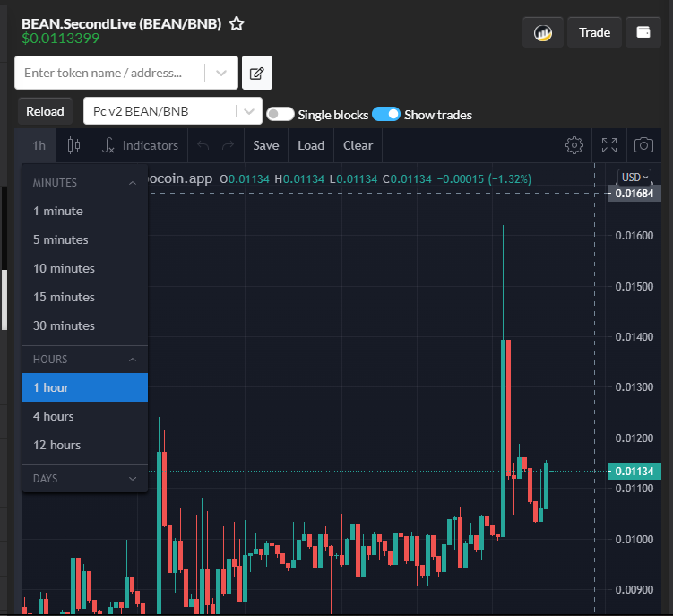Click the current price label 0.01134
This screenshot has height=616, width=673.
click(x=634, y=472)
